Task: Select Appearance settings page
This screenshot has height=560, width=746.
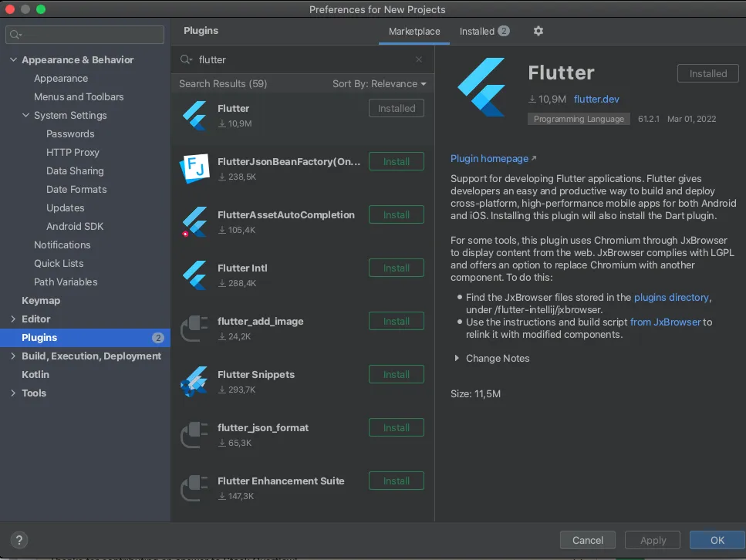Action: (61, 78)
